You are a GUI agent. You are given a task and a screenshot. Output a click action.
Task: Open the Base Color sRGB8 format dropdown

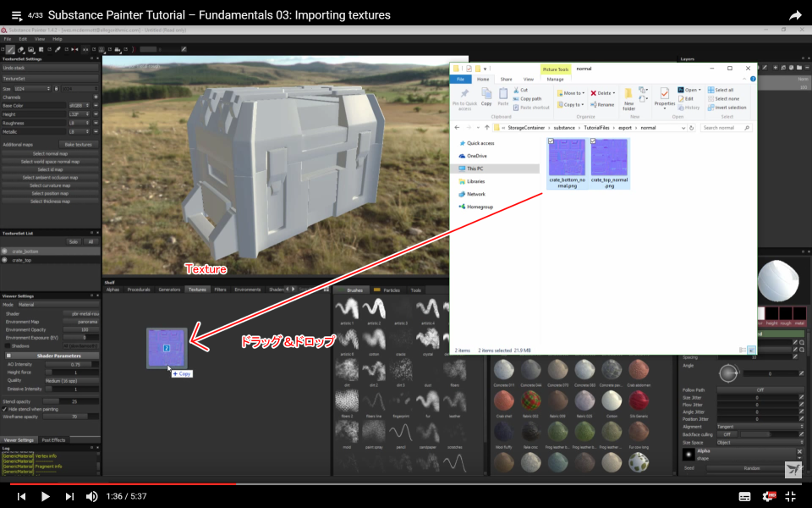79,106
